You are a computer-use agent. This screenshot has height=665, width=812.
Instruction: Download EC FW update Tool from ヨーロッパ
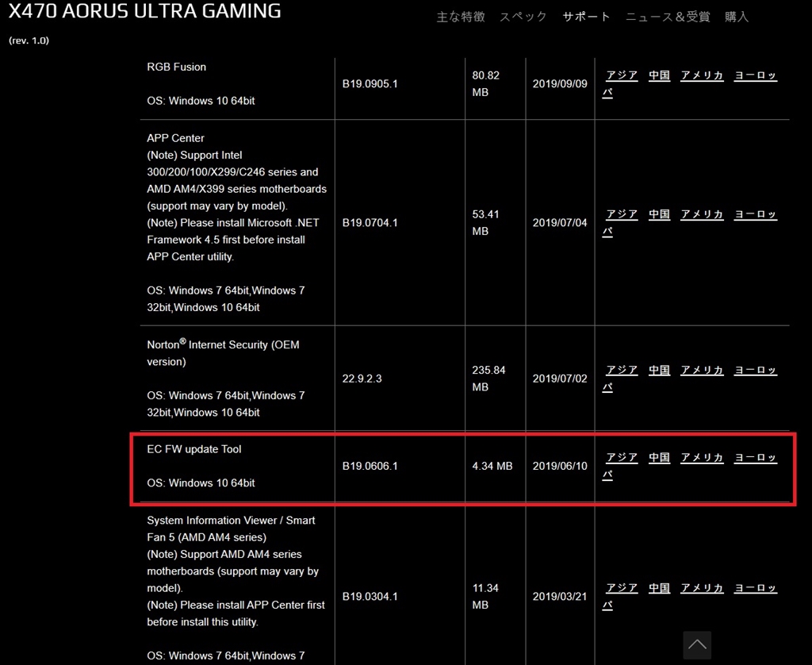(755, 458)
